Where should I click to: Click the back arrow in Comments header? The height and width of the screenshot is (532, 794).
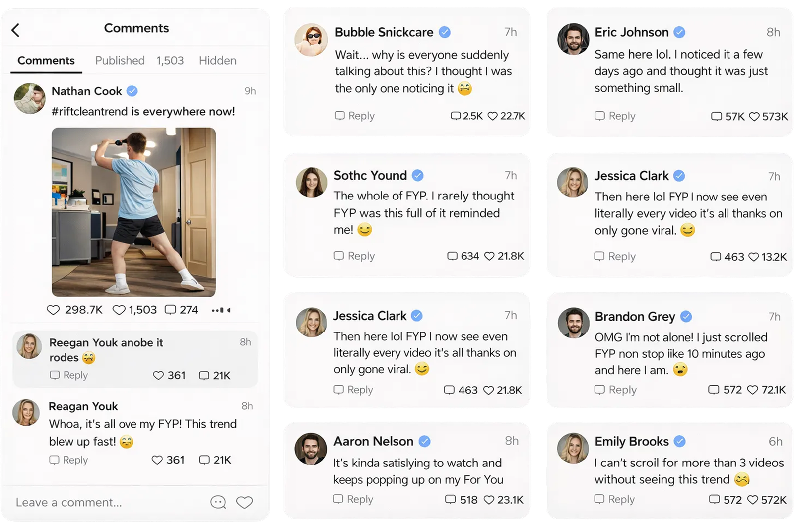[16, 30]
